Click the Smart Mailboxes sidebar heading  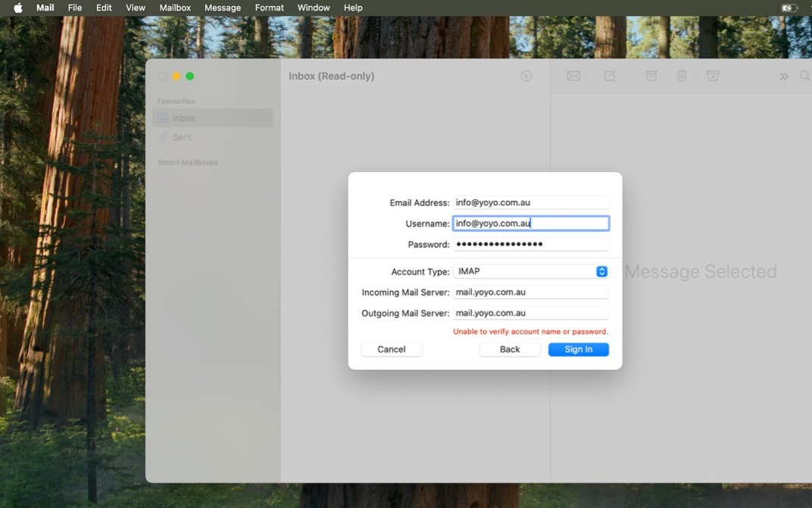pos(188,162)
